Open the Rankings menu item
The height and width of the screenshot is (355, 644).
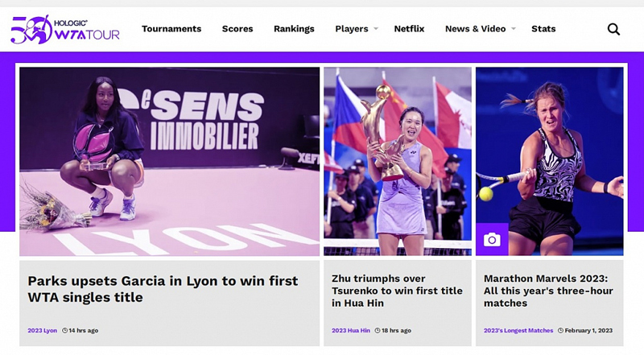click(x=294, y=29)
